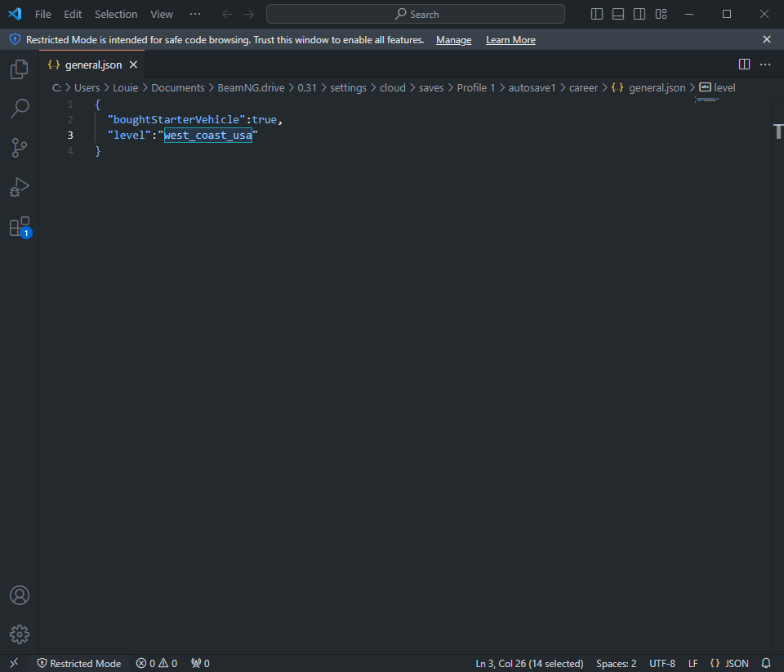Image resolution: width=784 pixels, height=672 pixels.
Task: Split the editor to the right
Action: coord(744,64)
